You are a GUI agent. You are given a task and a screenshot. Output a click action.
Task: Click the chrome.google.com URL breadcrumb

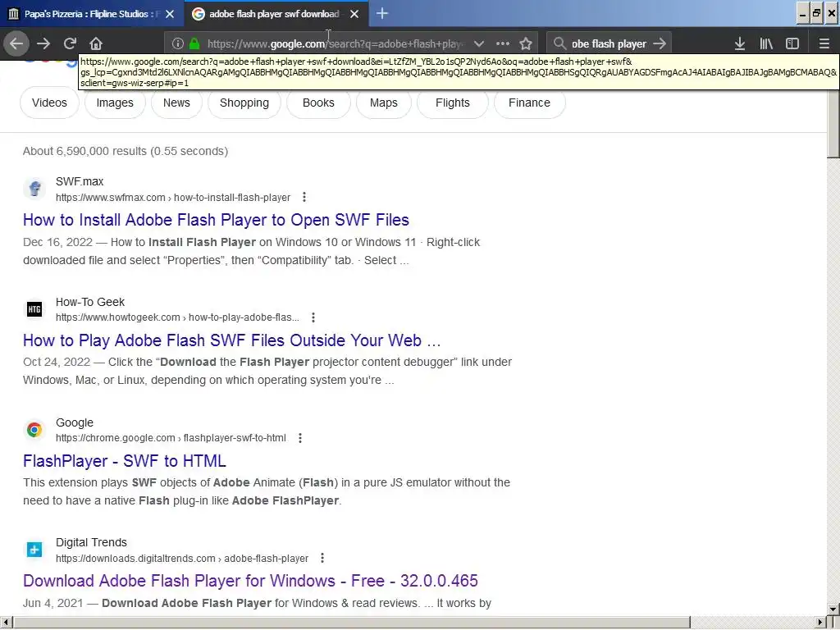(171, 438)
